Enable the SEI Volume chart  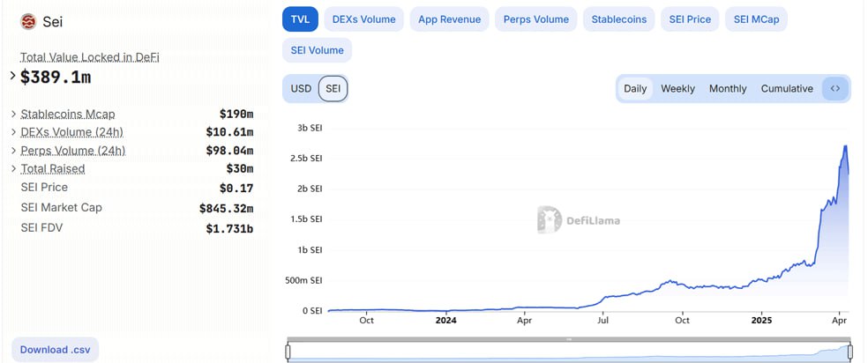click(318, 50)
